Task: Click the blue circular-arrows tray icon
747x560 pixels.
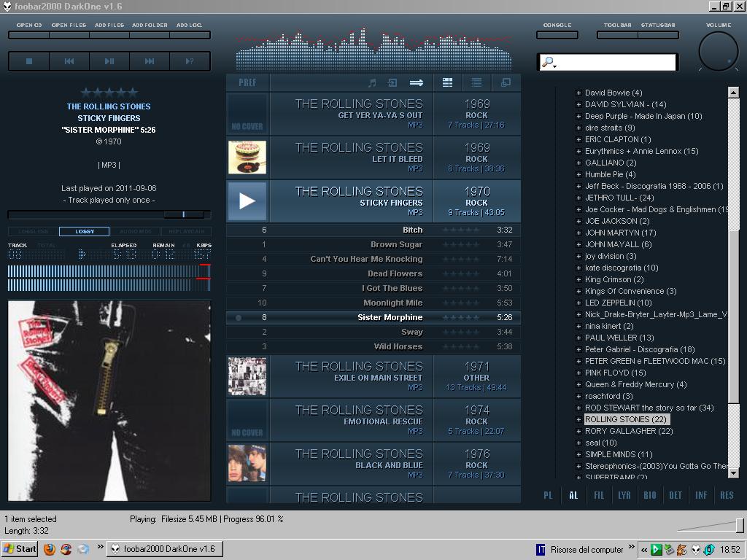Action: tap(709, 550)
